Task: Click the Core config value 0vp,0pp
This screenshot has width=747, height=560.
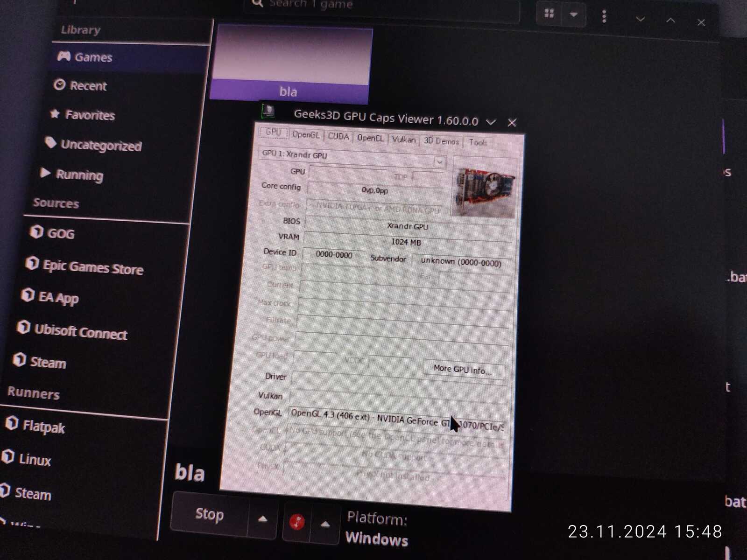Action: (x=374, y=190)
